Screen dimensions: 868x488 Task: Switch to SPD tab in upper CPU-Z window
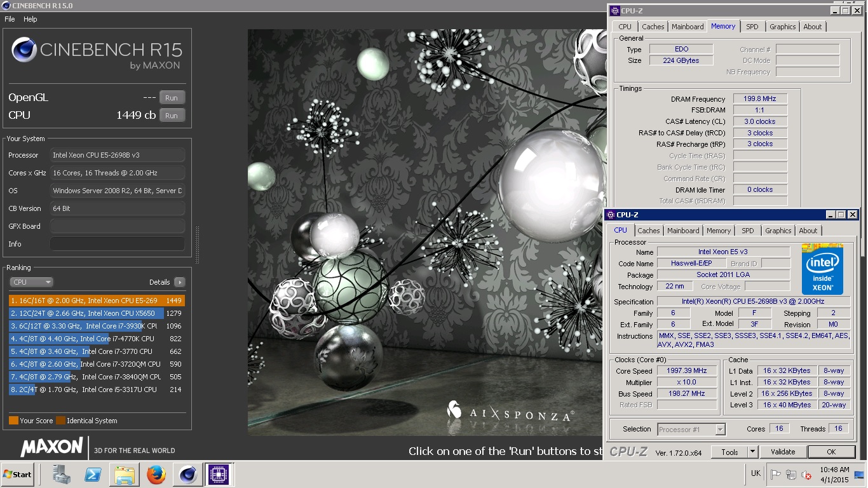pos(752,27)
